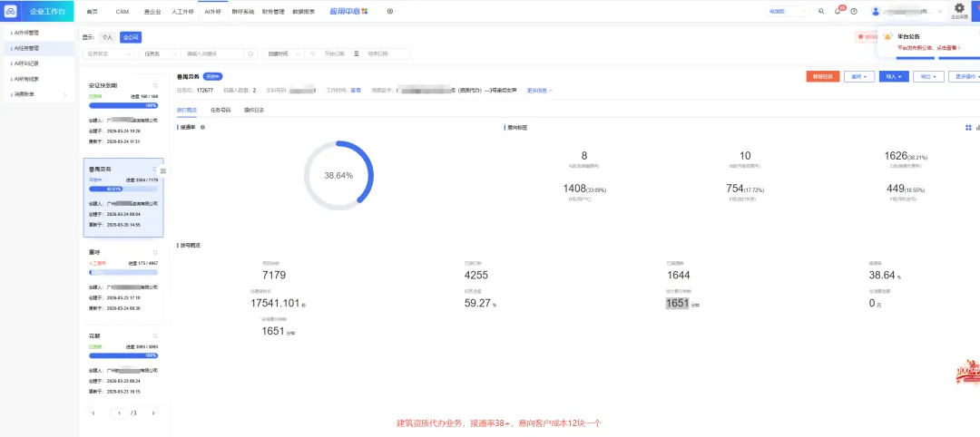The width and height of the screenshot is (980, 437).
Task: Open 财务管理 in top navigation
Action: point(273,11)
